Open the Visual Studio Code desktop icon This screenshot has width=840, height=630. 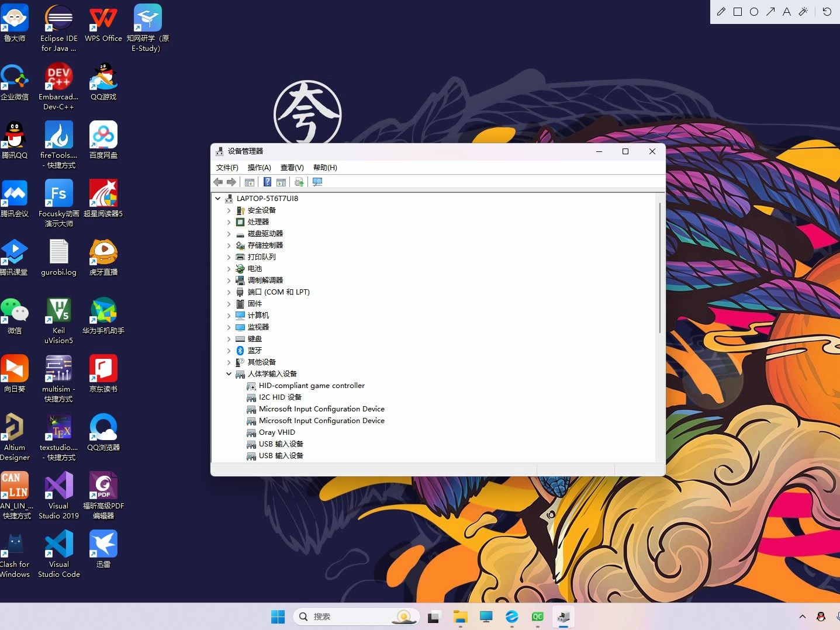(x=58, y=554)
